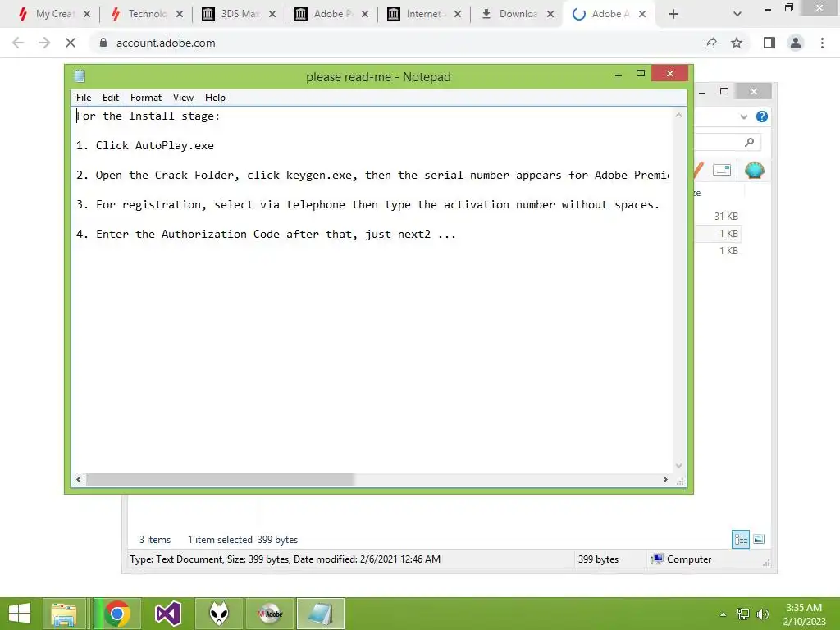This screenshot has height=630, width=840.
Task: Switch to the Adobe P archive tab
Action: point(331,14)
